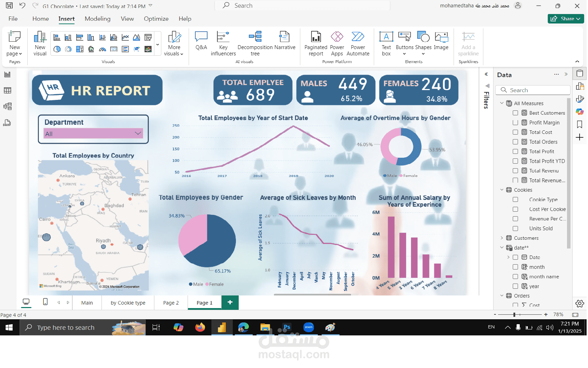Open Zoom from the taskbar
588x368 pixels.
[309, 327]
